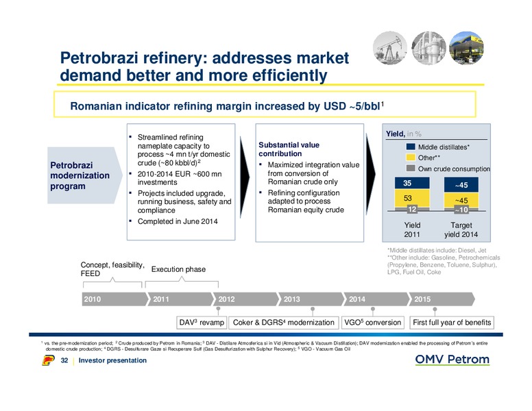The height and width of the screenshot is (411, 532).
Task: Click the Coker & DGRS modernization box
Action: pyautogui.click(x=284, y=323)
